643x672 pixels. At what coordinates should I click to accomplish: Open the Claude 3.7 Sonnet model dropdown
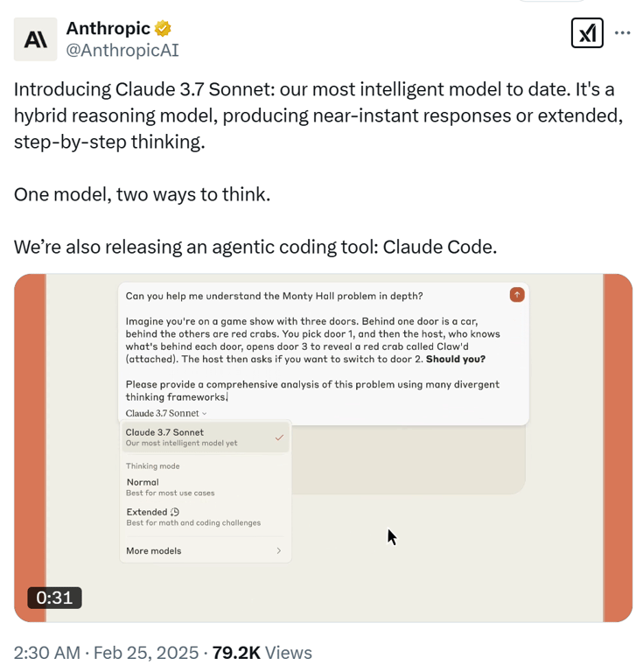[166, 413]
